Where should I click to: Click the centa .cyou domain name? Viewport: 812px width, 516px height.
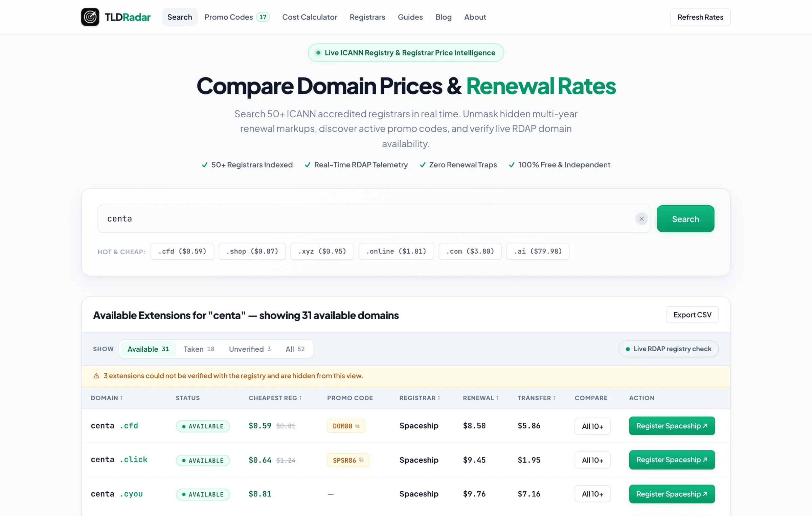click(x=117, y=494)
